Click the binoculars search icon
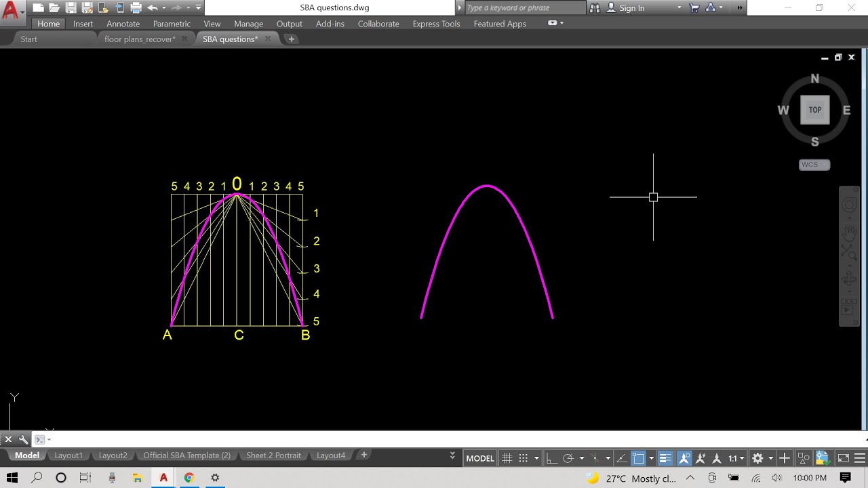The image size is (868, 488). coord(595,8)
